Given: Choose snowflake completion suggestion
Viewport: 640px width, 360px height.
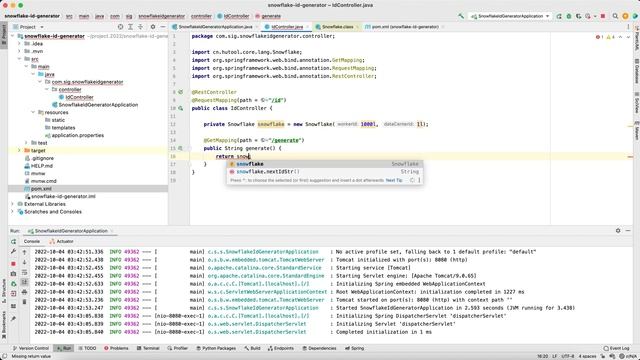Looking at the screenshot, I should 324,164.
